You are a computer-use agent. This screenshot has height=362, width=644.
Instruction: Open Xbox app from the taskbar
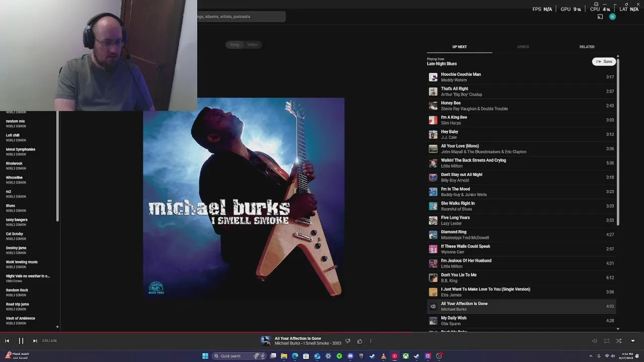(406, 356)
